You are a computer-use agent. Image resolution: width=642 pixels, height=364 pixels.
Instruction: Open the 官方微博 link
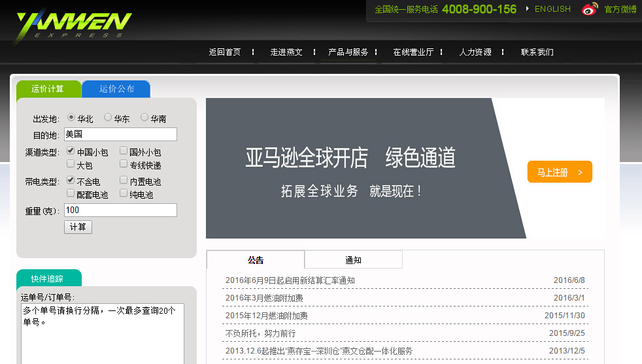coord(620,9)
